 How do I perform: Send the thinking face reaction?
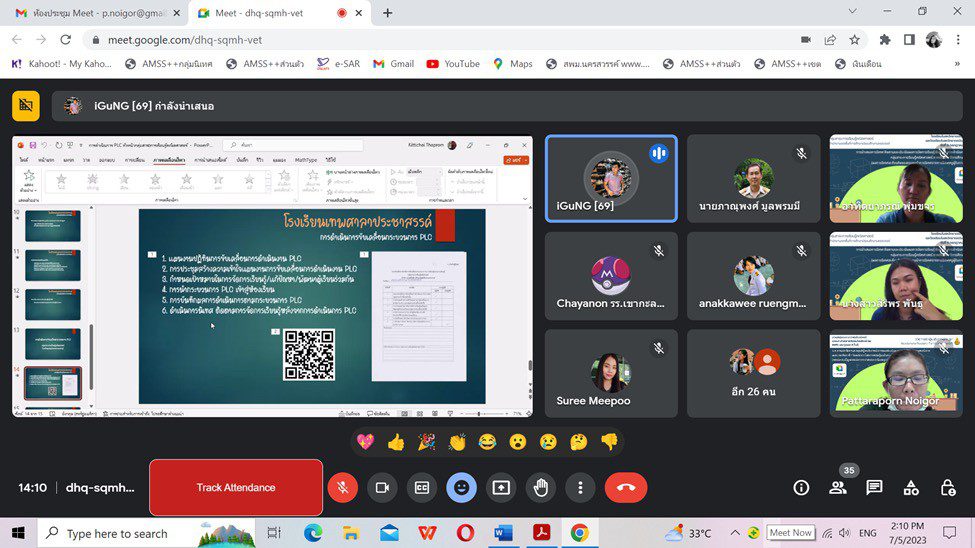tap(579, 442)
